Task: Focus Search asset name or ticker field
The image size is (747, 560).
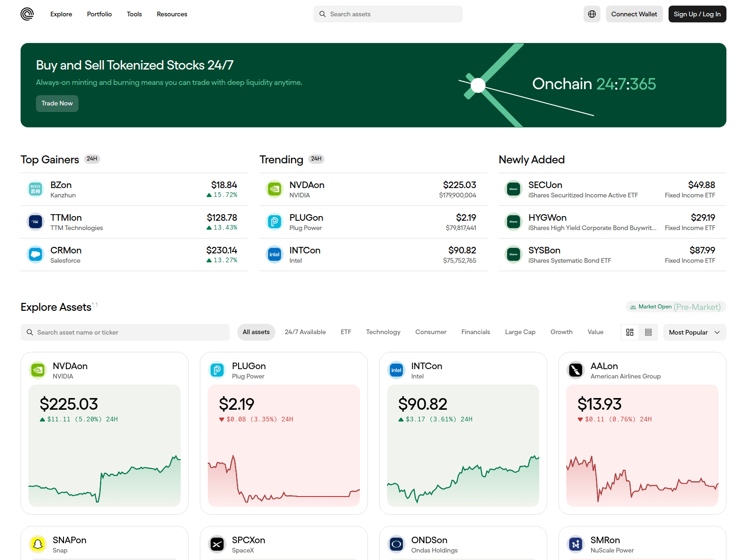Action: tap(125, 332)
